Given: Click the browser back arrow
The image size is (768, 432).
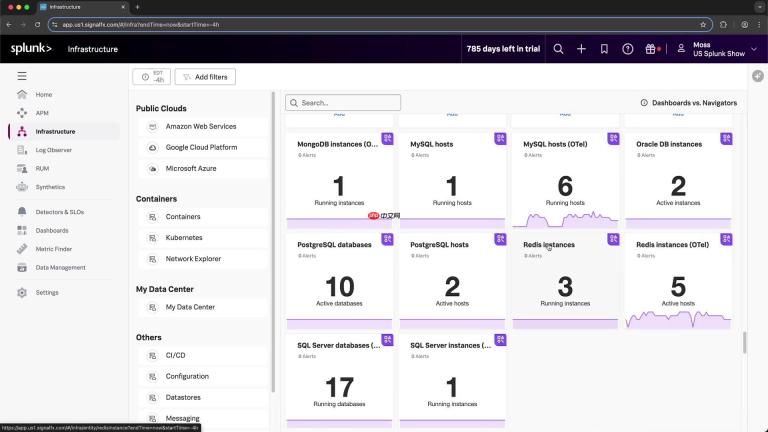Looking at the screenshot, I should click(x=9, y=24).
